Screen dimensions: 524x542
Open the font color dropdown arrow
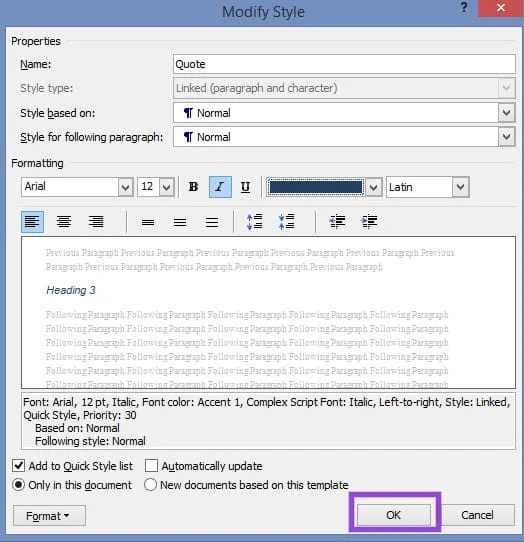click(373, 187)
